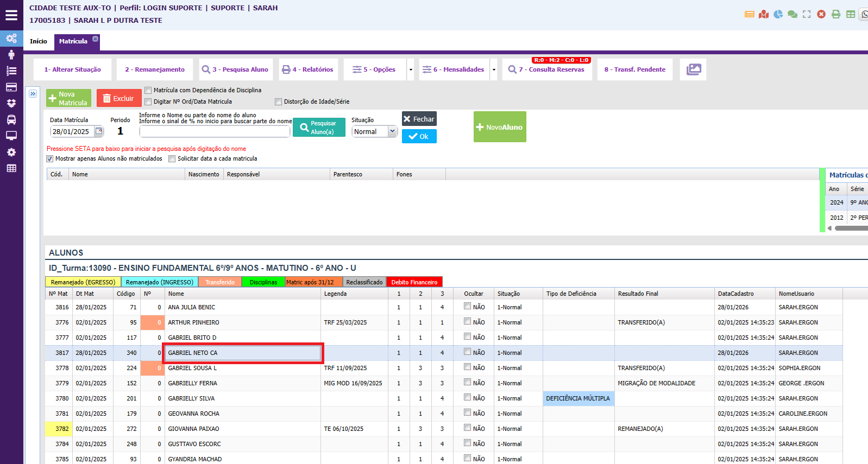This screenshot has height=464, width=868.
Task: Expand the 5 - Opções dropdown arrow
Action: (411, 70)
